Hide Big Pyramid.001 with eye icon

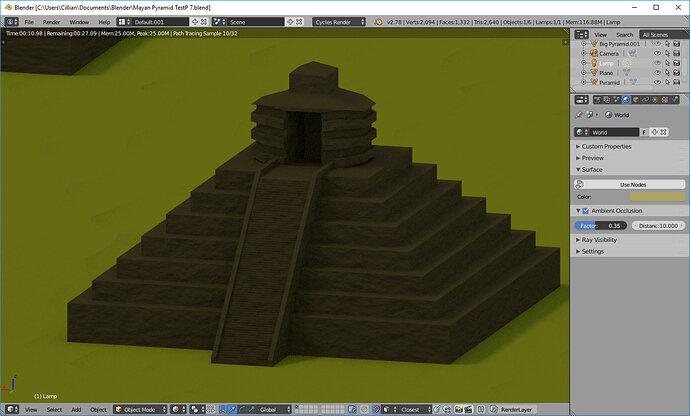[x=657, y=44]
